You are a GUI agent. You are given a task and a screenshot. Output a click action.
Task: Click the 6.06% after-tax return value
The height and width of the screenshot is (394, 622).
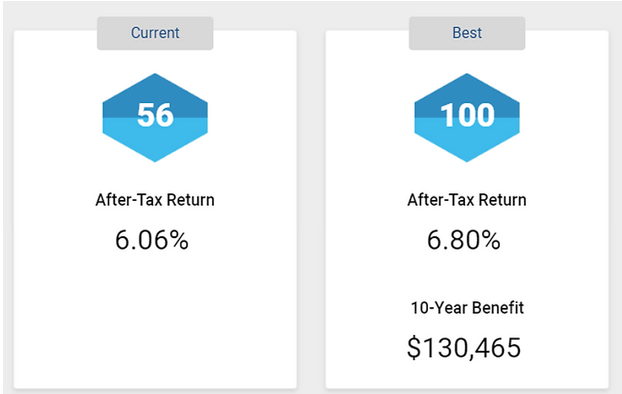(x=152, y=240)
